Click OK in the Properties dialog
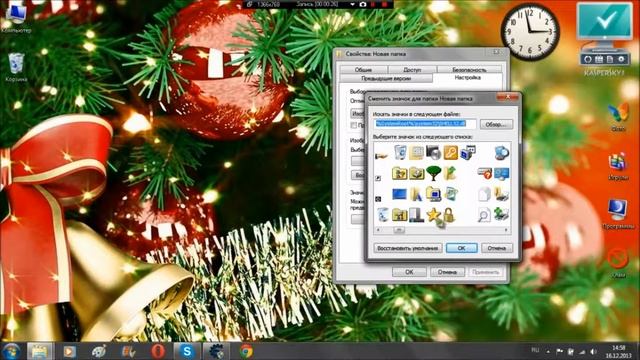The image size is (640, 360). [x=409, y=271]
